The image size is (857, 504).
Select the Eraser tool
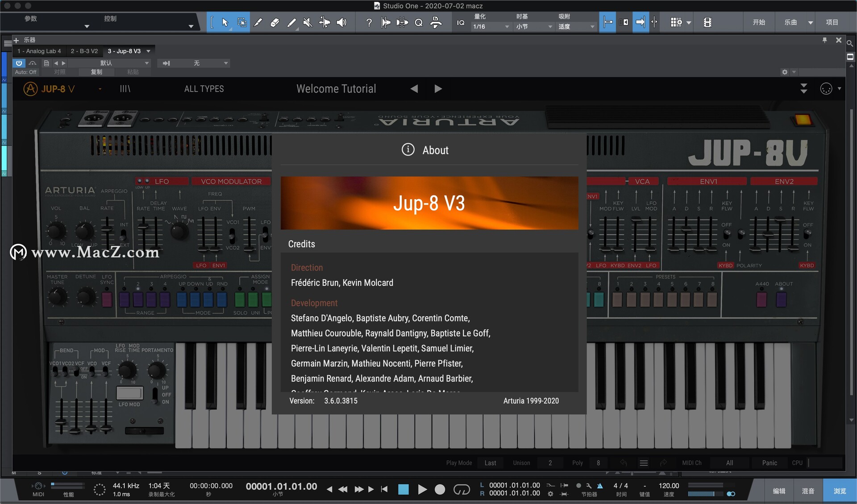tap(275, 22)
